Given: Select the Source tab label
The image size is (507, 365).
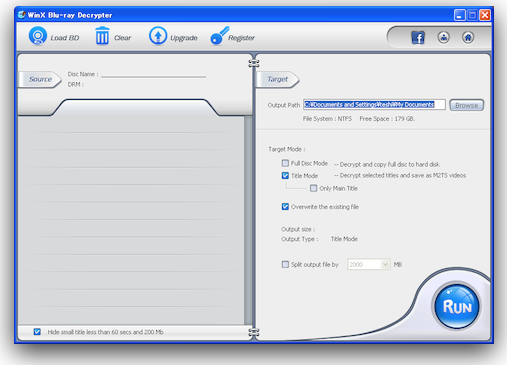Looking at the screenshot, I should tap(40, 79).
